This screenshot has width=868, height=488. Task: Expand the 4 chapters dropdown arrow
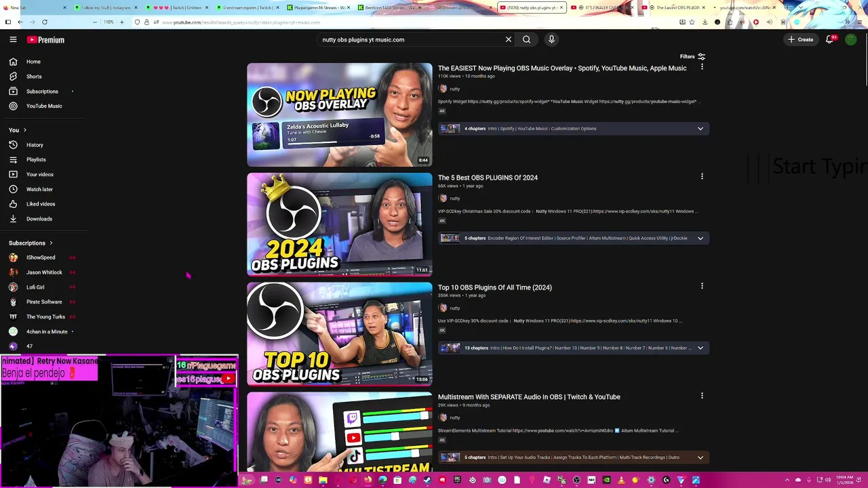coord(701,129)
